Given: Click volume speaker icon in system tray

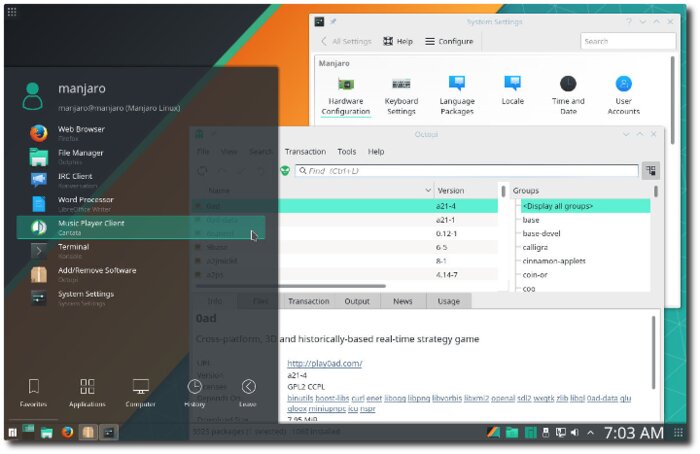Looking at the screenshot, I should point(575,433).
